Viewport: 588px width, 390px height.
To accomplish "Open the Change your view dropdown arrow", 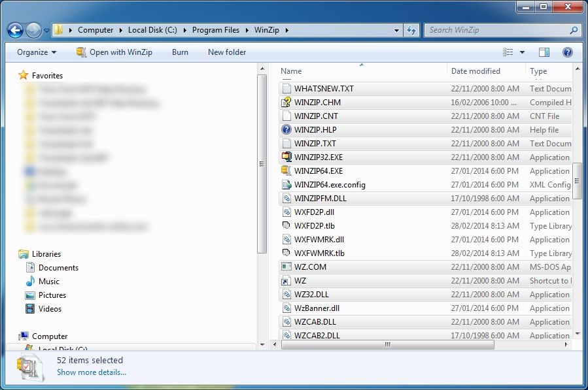I will point(521,52).
